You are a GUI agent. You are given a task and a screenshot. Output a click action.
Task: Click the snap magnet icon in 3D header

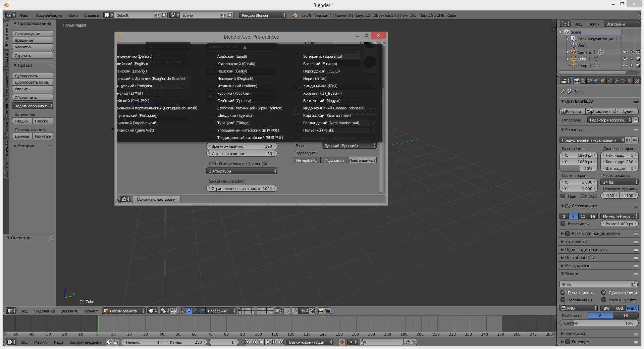pyautogui.click(x=295, y=311)
